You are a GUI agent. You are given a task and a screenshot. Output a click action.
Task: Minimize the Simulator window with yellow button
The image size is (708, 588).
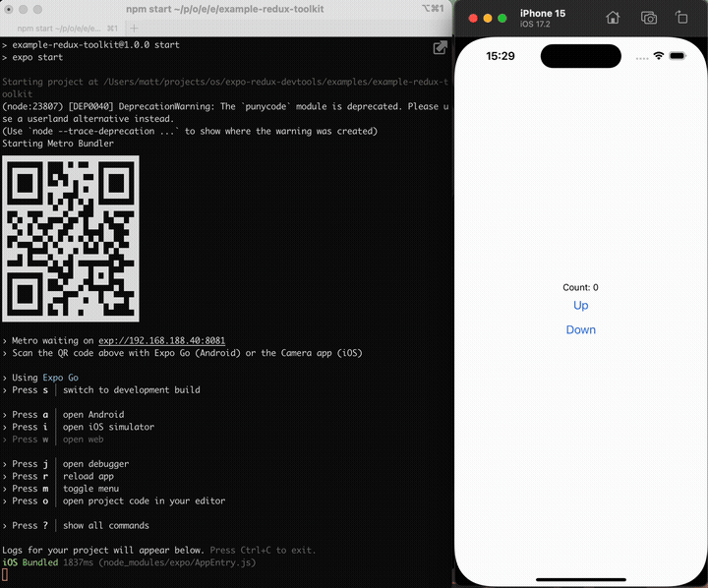(488, 18)
